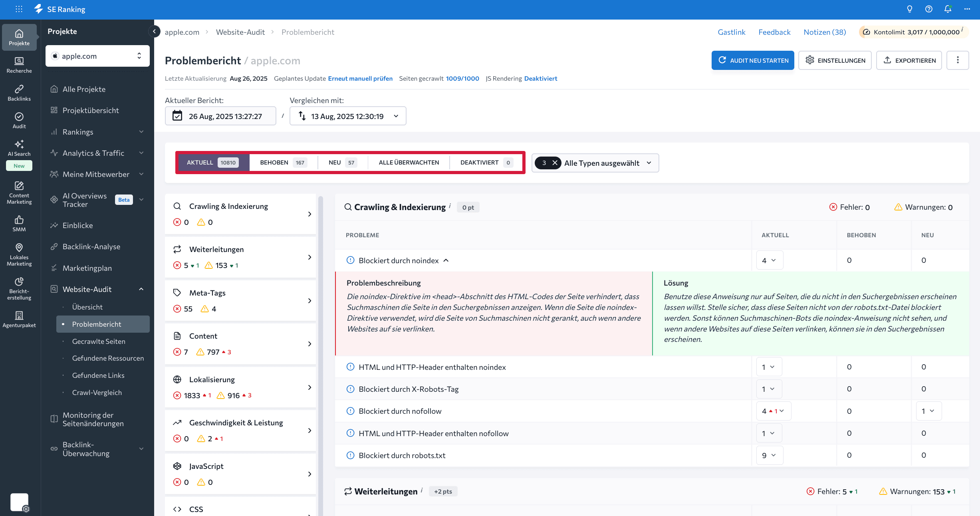Open Berichterstellung in the left rail
Image resolution: width=980 pixels, height=516 pixels.
[x=19, y=288]
